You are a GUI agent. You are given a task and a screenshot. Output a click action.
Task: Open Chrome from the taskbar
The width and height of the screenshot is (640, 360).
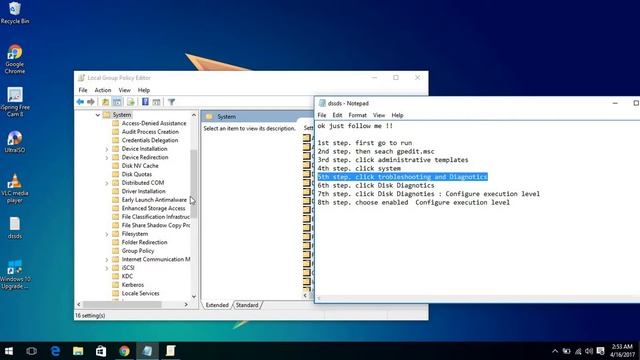(124, 351)
